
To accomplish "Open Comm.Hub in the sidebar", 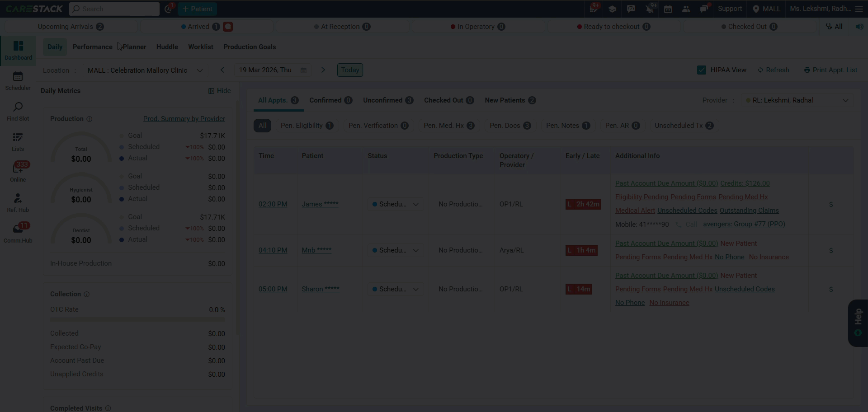I will 18,233.
